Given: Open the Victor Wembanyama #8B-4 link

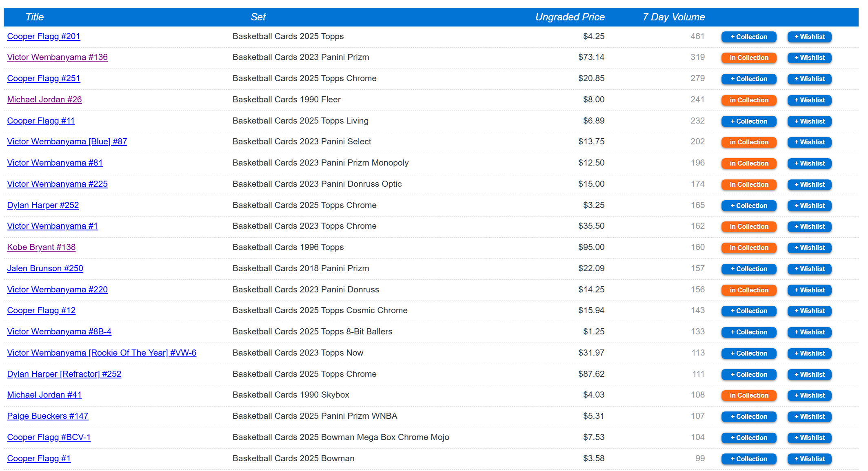Looking at the screenshot, I should pyautogui.click(x=59, y=332).
